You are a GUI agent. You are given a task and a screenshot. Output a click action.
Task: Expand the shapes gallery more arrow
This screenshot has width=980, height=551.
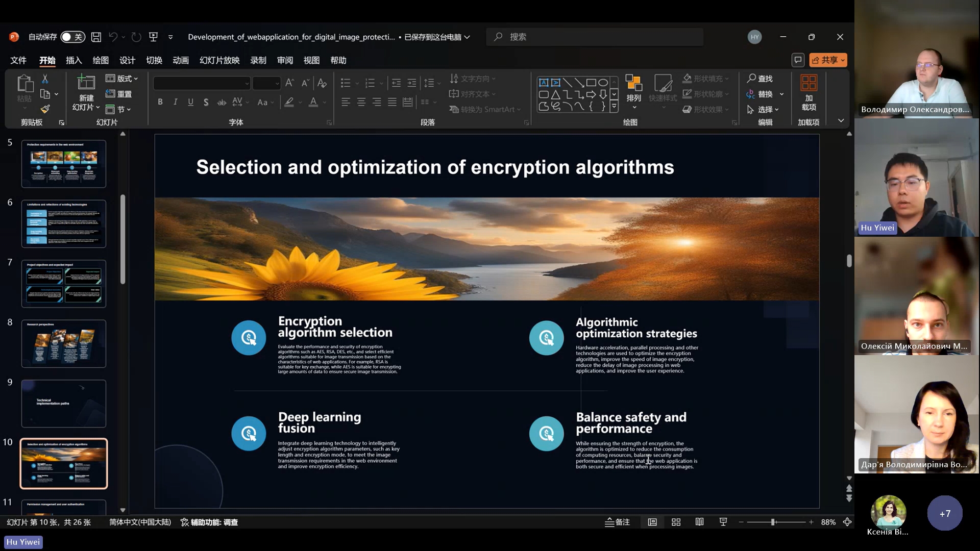click(614, 106)
